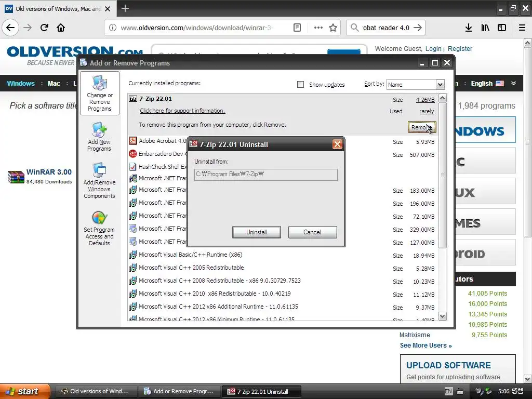This screenshot has width=532, height=399.
Task: Show site information icon in URL bar
Action: [112, 28]
